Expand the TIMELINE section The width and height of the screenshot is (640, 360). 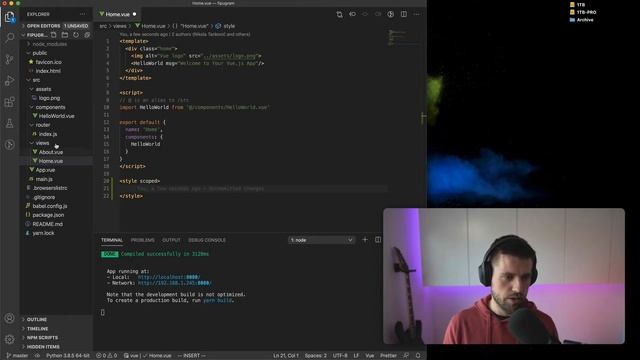click(x=57, y=329)
